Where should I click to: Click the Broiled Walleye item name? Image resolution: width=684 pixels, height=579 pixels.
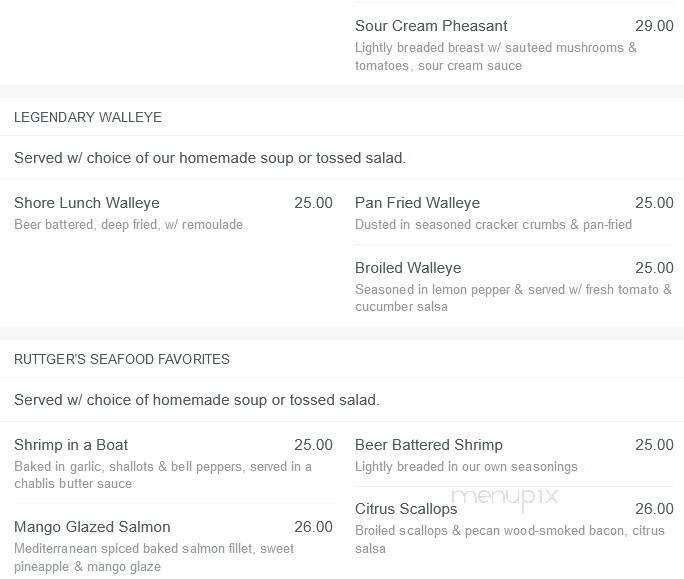408,268
